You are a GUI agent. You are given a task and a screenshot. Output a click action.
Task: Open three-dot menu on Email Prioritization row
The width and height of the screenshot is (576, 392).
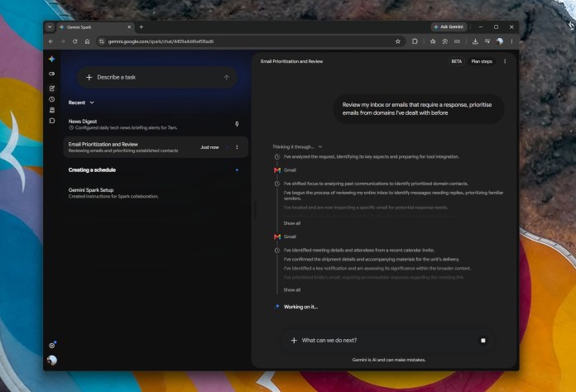point(237,147)
